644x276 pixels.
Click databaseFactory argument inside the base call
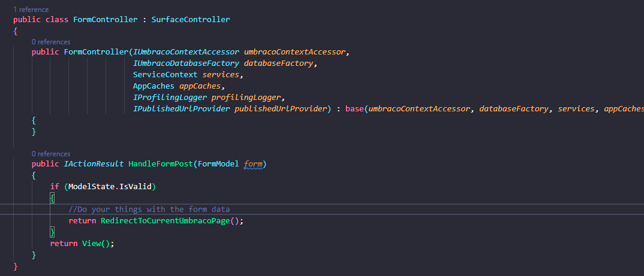pos(513,109)
